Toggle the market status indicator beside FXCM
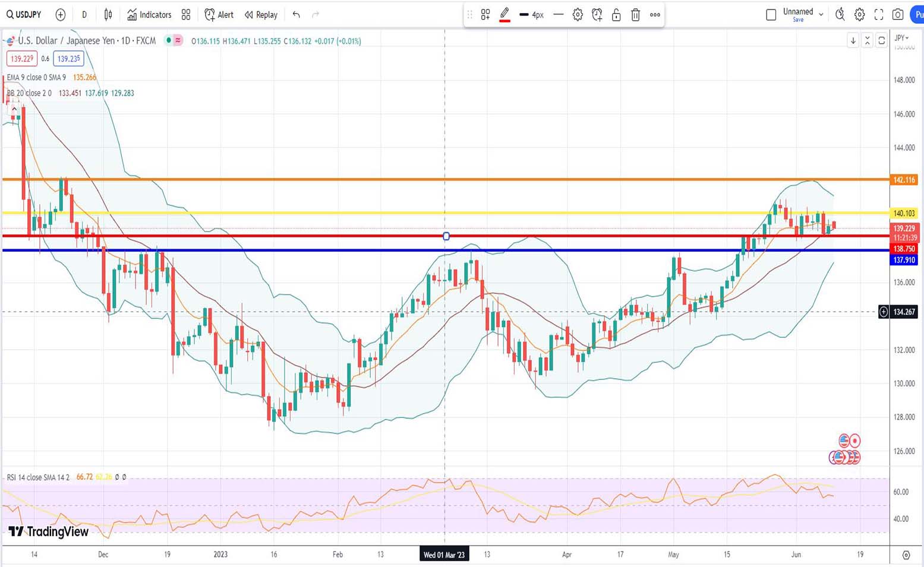Screen dimensions: 924x567 169,40
